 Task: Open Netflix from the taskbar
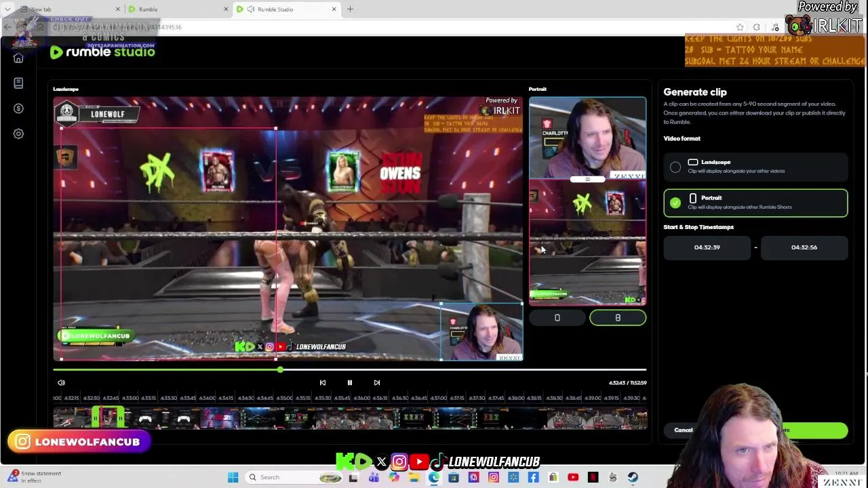(x=593, y=477)
